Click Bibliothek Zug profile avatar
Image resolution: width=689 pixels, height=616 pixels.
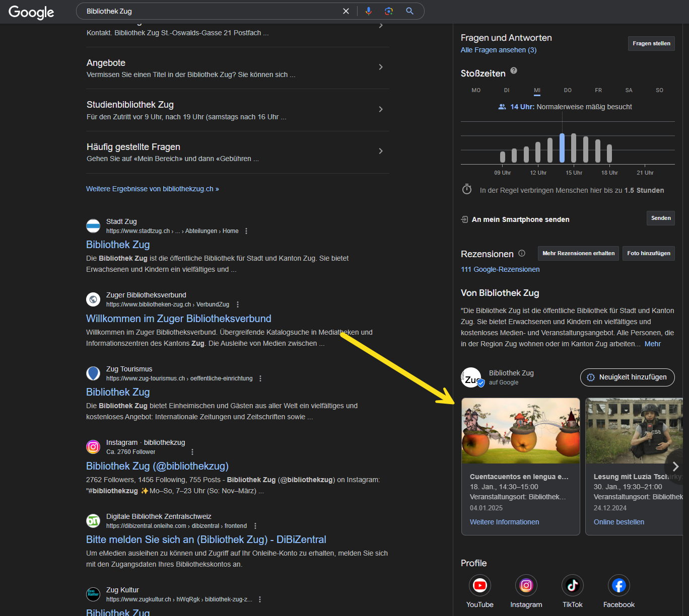click(472, 377)
